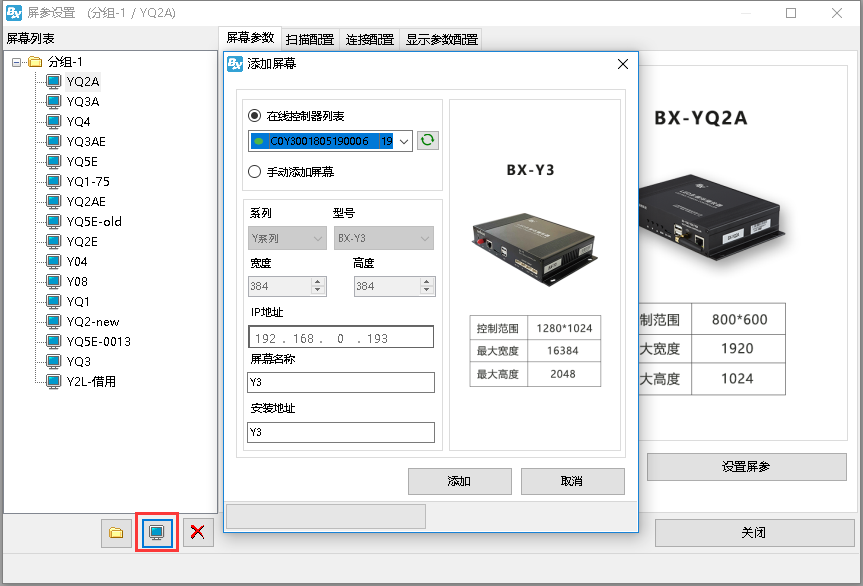The width and height of the screenshot is (863, 586).
Task: Click the green refresh controller list icon
Action: (x=428, y=141)
